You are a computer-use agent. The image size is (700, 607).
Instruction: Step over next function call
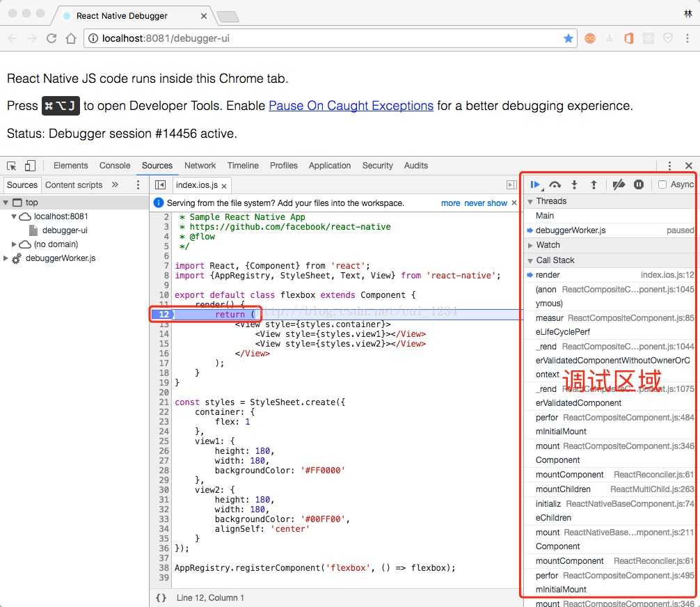tap(555, 184)
